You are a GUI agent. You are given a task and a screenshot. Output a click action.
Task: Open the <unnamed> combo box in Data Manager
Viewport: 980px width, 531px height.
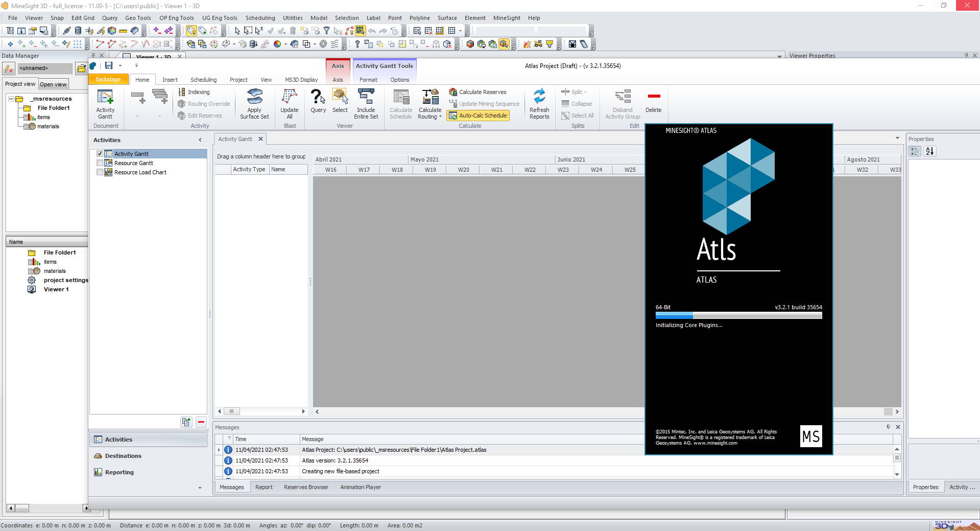[45, 68]
